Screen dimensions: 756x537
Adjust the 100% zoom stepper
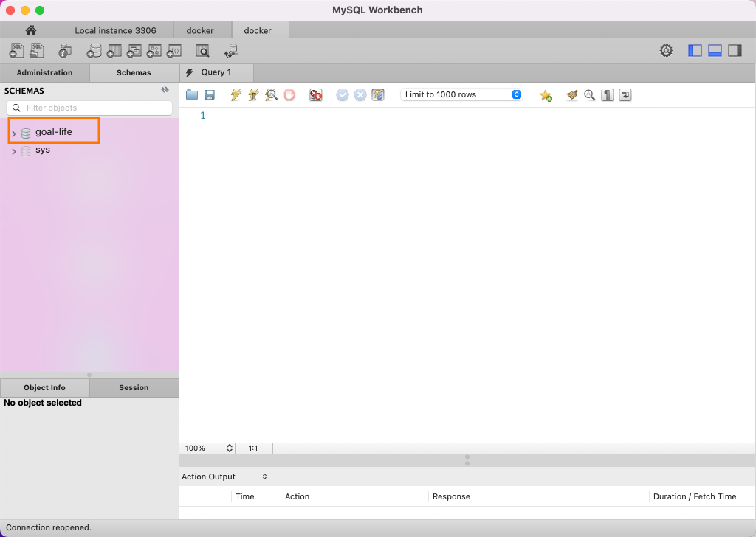coord(230,448)
